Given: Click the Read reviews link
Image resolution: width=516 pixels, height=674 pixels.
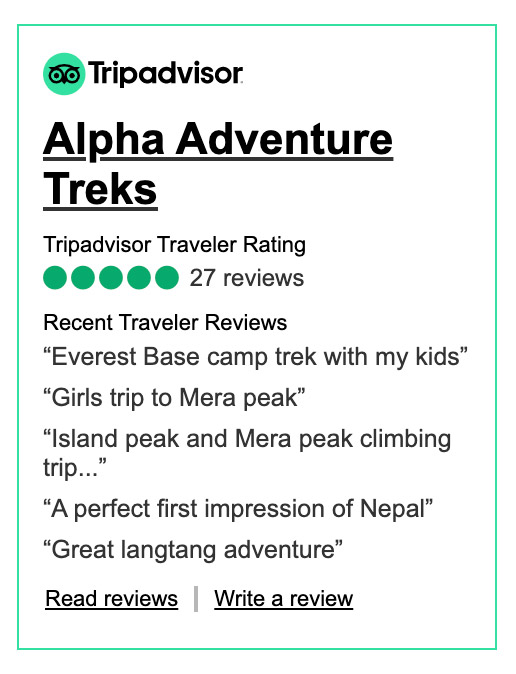Looking at the screenshot, I should [x=112, y=599].
